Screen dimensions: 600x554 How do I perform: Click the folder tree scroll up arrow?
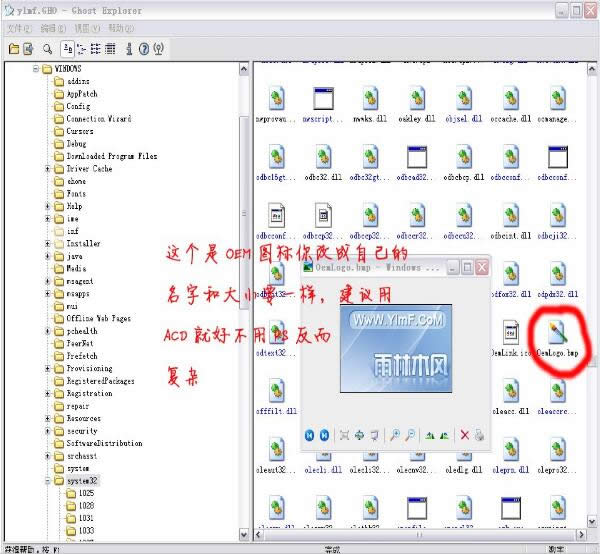(244, 69)
